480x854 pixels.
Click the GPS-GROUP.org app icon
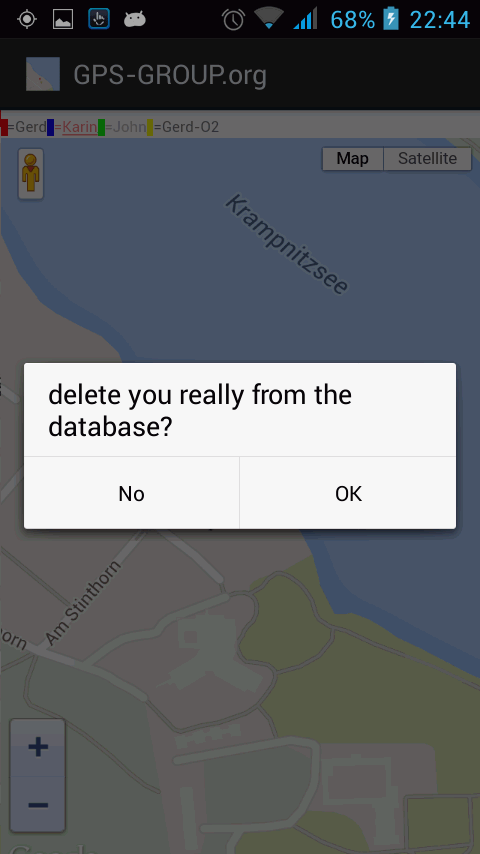pyautogui.click(x=42, y=74)
